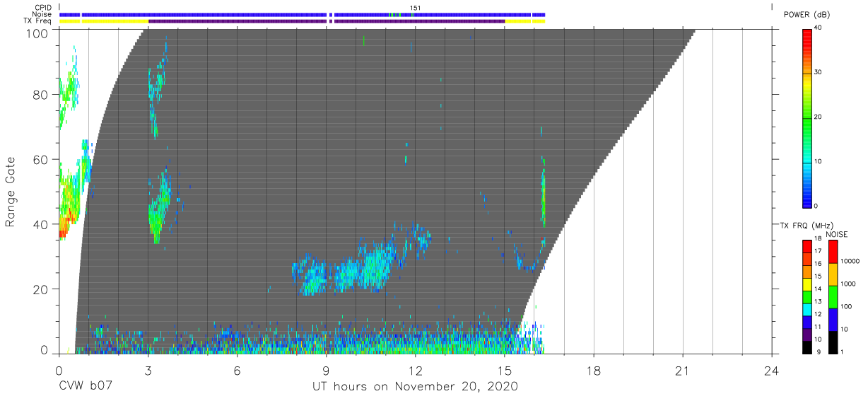Click the 'NOISE' legend title
Viewport: 868px width, 401px height.
(x=837, y=234)
